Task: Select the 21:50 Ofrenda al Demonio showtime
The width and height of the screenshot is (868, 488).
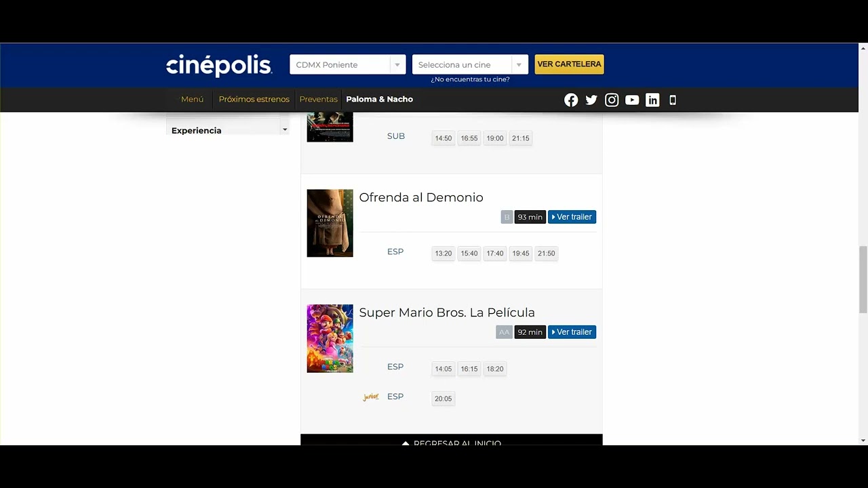Action: 547,253
